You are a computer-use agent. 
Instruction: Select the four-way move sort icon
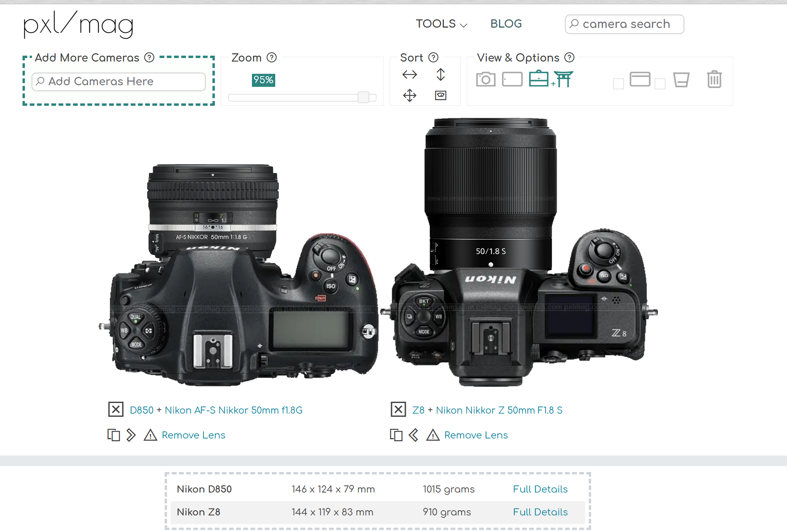coord(409,96)
